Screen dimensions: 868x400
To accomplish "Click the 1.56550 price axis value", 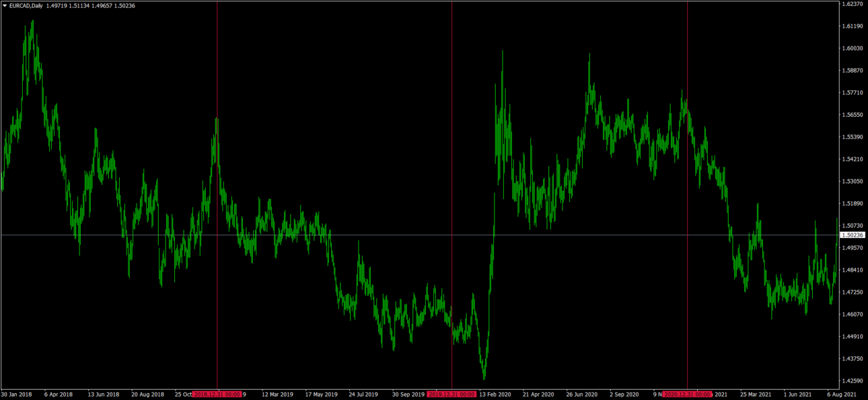I will pos(852,115).
